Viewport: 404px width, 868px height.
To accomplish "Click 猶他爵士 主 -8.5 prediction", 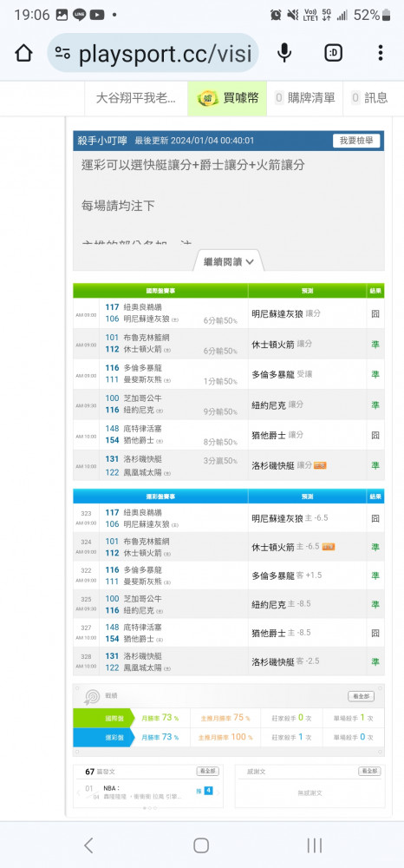I will tap(281, 634).
